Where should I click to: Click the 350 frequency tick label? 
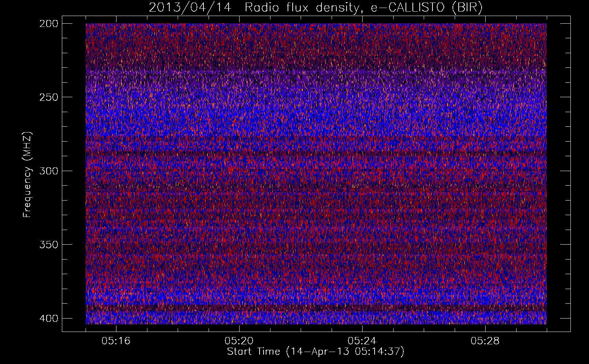[x=48, y=244]
